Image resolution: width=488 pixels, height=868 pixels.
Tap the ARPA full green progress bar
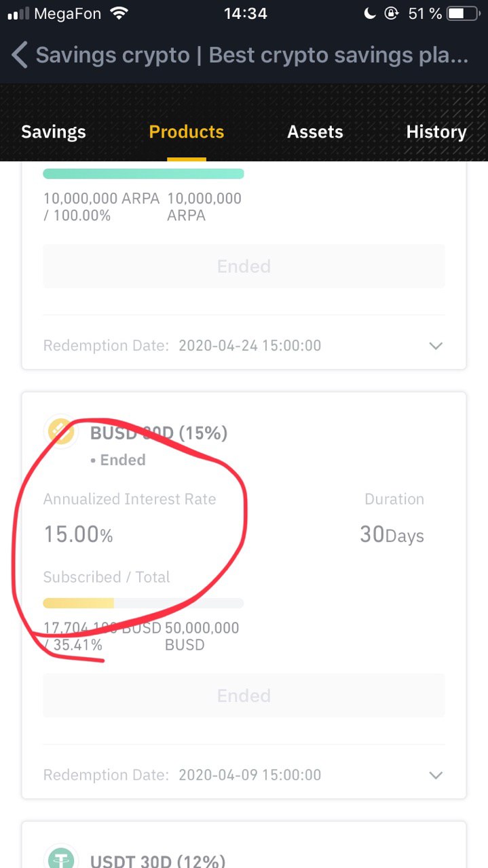pyautogui.click(x=143, y=174)
